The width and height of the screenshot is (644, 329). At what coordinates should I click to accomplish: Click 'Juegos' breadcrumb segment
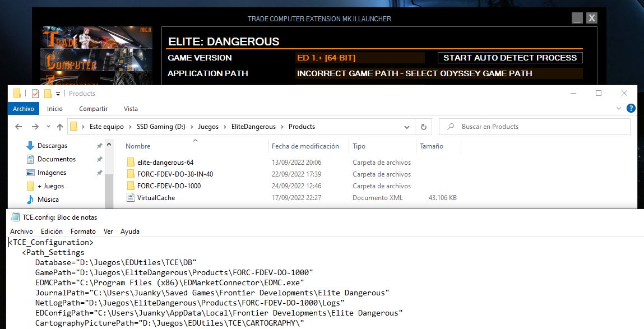[x=209, y=127]
